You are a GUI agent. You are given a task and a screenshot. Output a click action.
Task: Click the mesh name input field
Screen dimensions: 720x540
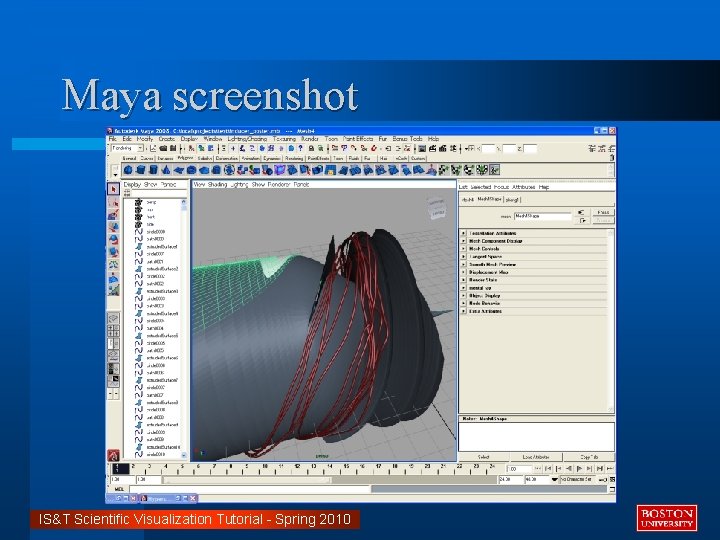[543, 216]
